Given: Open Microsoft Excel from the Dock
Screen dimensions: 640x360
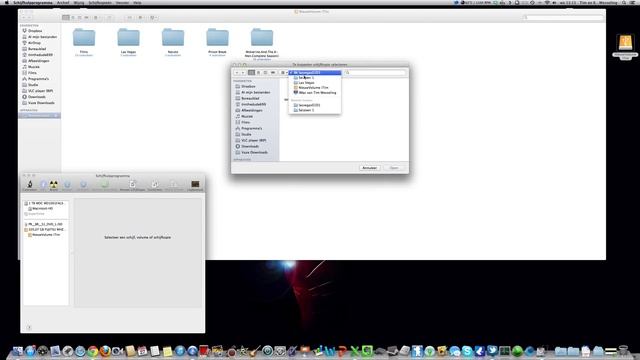Looking at the screenshot, I should click(x=355, y=351).
